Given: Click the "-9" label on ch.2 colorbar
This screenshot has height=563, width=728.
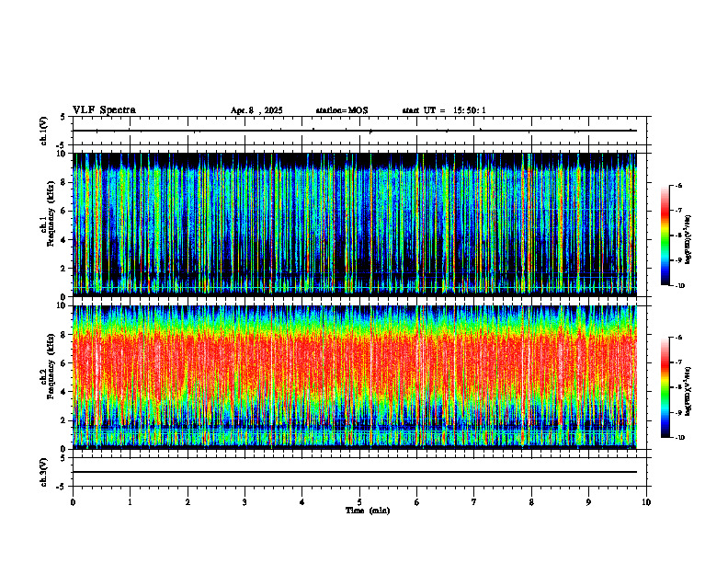Looking at the screenshot, I should (x=678, y=412).
